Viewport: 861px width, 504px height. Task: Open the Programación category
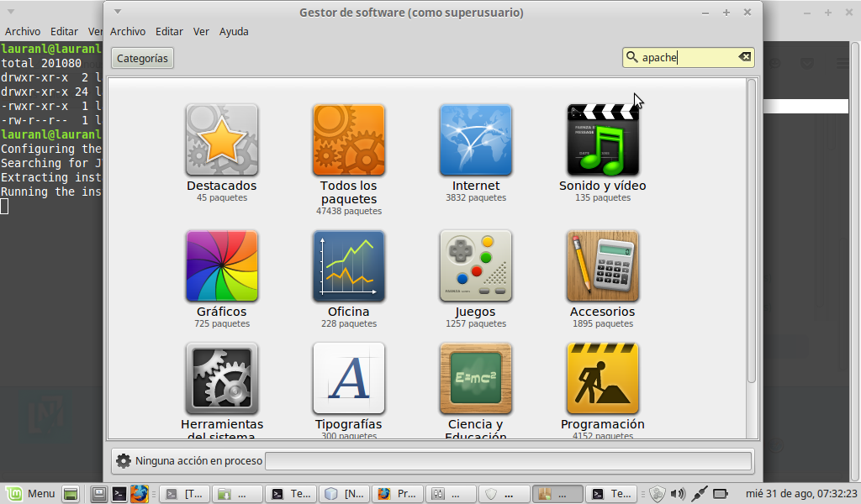603,378
